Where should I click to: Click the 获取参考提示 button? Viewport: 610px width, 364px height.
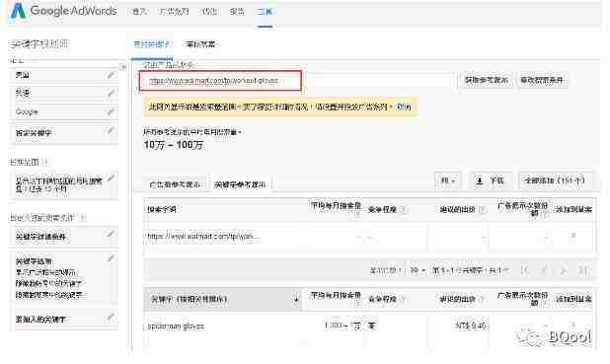pyautogui.click(x=487, y=80)
